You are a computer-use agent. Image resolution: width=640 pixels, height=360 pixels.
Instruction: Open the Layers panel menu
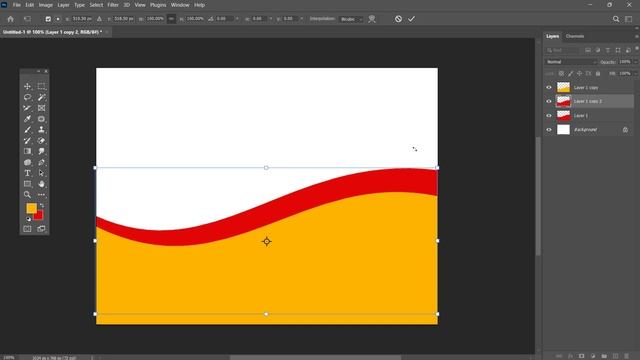pos(636,36)
